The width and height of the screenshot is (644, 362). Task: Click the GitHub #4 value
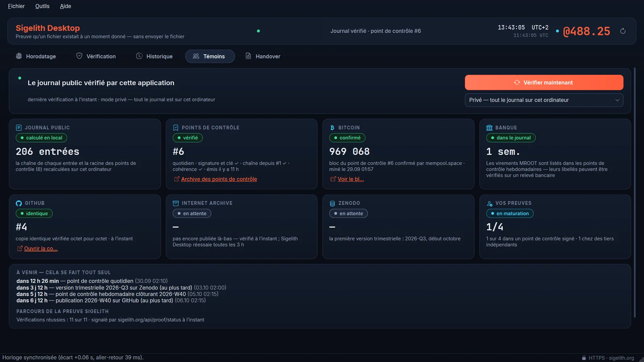pyautogui.click(x=21, y=227)
